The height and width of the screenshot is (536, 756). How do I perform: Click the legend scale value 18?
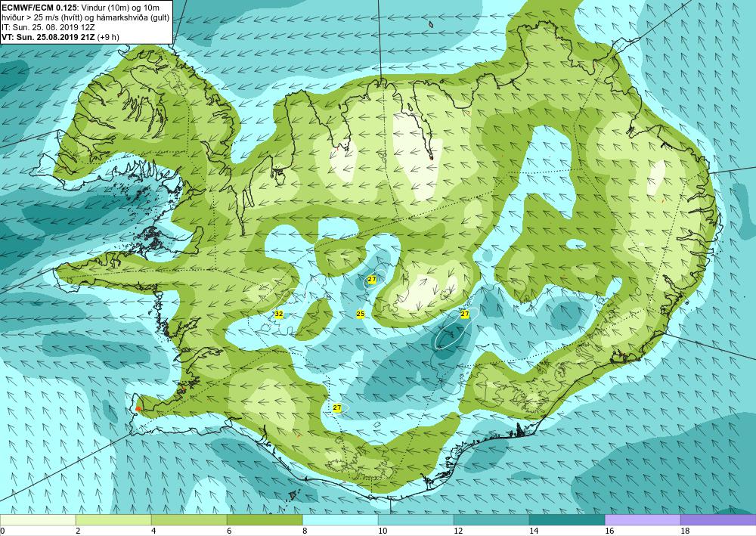685,531
